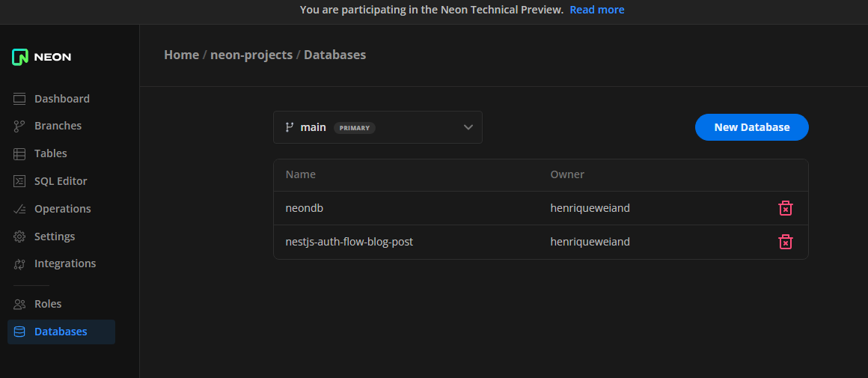Click the Name column header
Viewport: 868px width, 378px height.
pyautogui.click(x=301, y=174)
